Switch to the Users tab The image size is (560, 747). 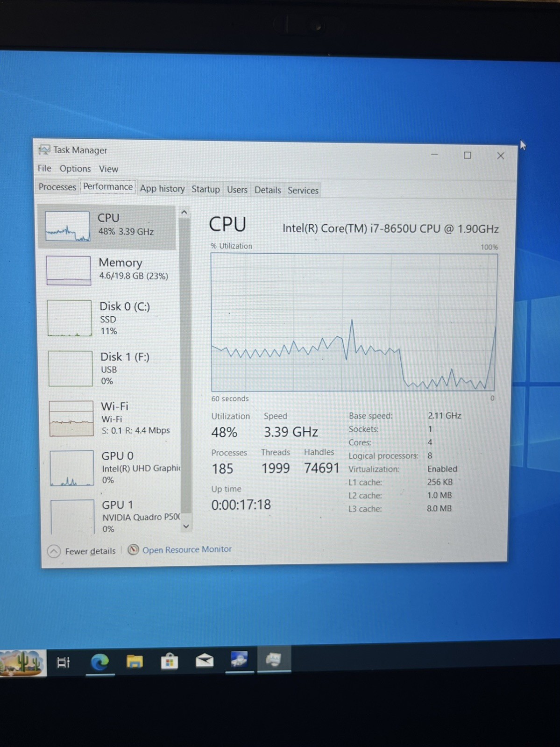coord(237,190)
